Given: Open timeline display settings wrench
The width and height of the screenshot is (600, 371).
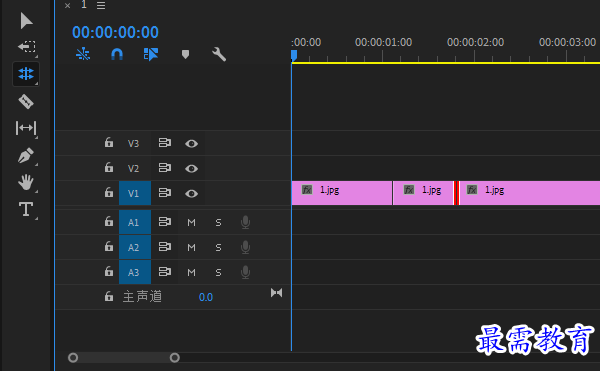Looking at the screenshot, I should tap(219, 54).
